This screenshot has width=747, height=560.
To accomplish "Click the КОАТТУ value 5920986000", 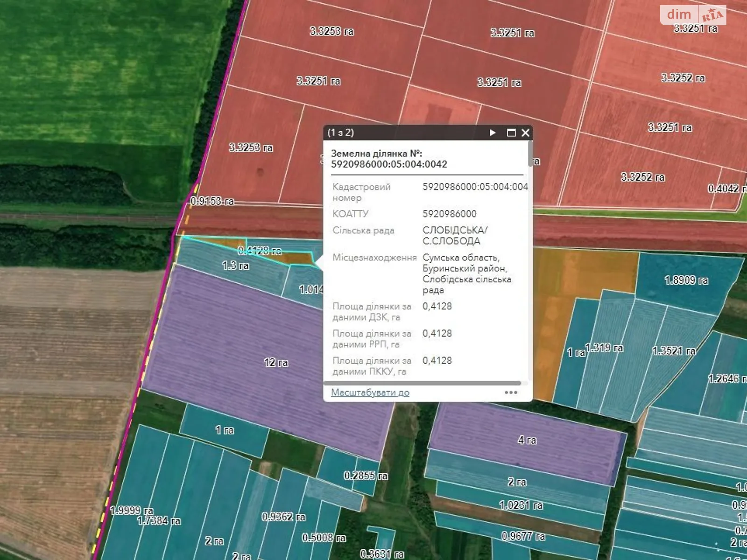I will point(450,214).
